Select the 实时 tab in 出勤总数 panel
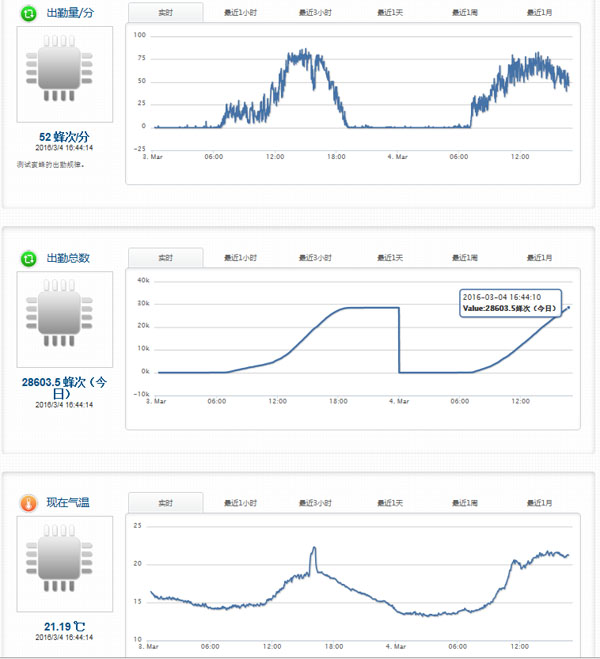This screenshot has height=659, width=600. 166,258
